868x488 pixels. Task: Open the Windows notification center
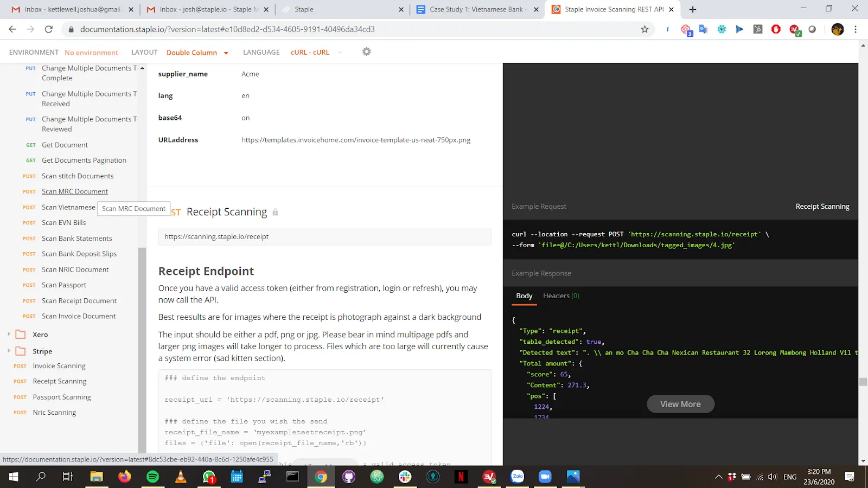(x=850, y=477)
